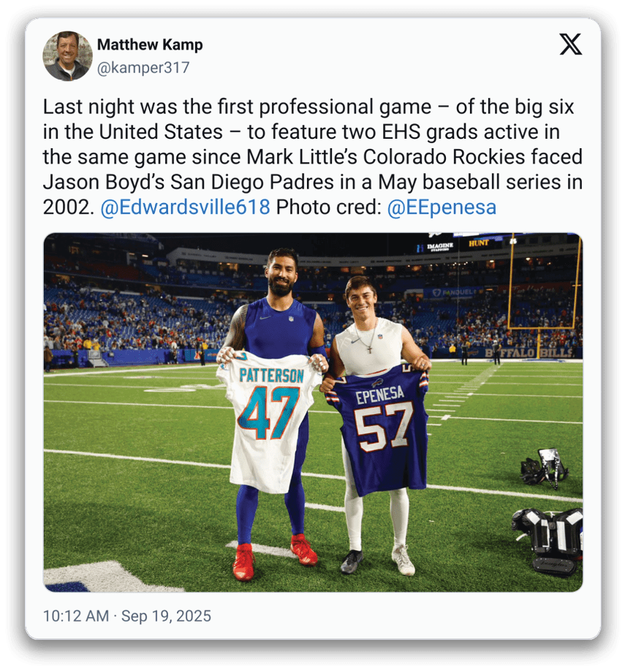Image resolution: width=625 pixels, height=672 pixels.
Task: Click the cross necklace on the player
Action: (371, 348)
